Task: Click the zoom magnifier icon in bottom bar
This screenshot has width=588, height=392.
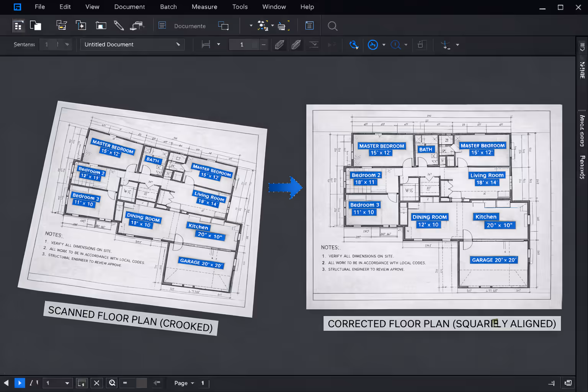Action: pos(112,383)
